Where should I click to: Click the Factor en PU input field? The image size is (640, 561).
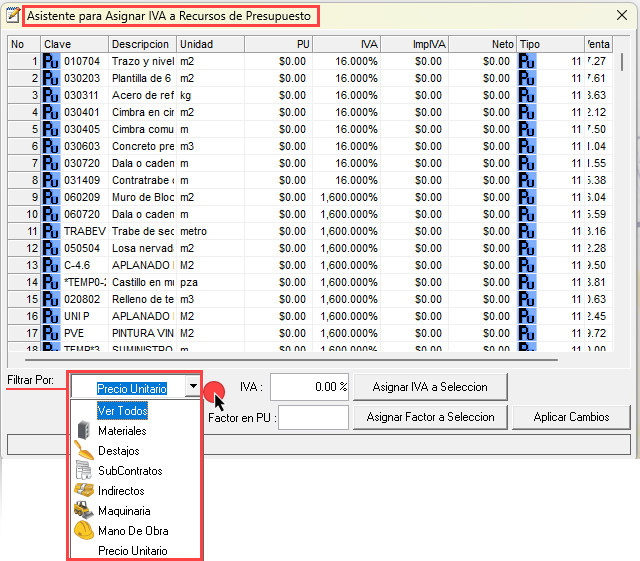coord(313,417)
